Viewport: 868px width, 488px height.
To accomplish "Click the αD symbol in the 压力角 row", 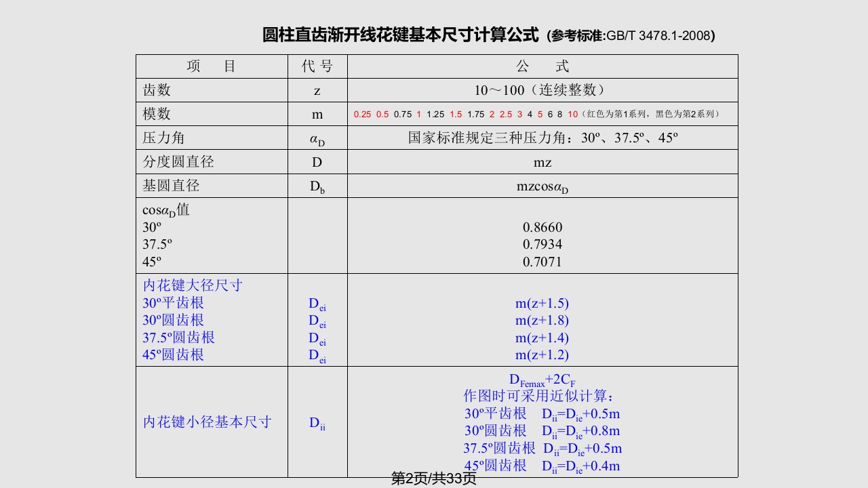I will coord(317,140).
